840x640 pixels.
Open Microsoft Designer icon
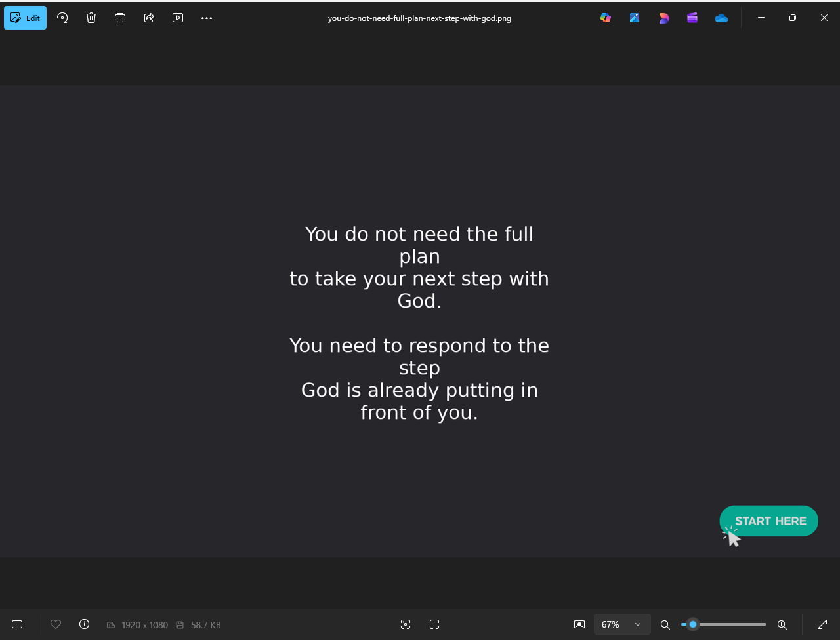663,18
